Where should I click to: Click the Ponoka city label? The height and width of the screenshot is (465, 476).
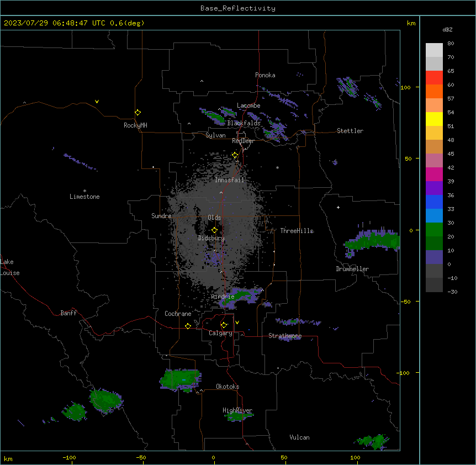click(265, 75)
